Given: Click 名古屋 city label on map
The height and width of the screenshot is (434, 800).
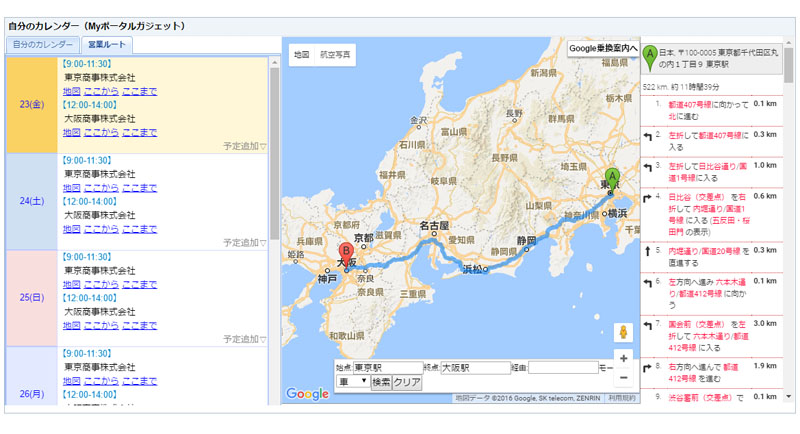Looking at the screenshot, I should tap(434, 225).
